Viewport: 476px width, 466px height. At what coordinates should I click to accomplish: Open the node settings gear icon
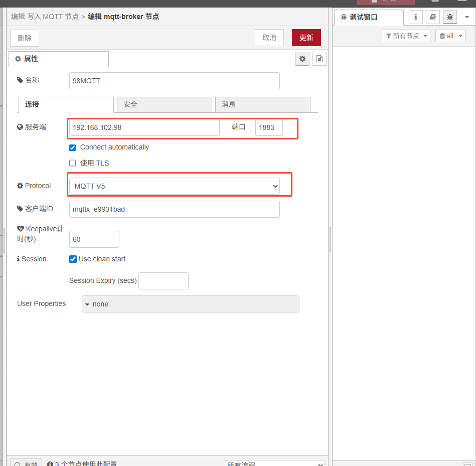click(302, 59)
